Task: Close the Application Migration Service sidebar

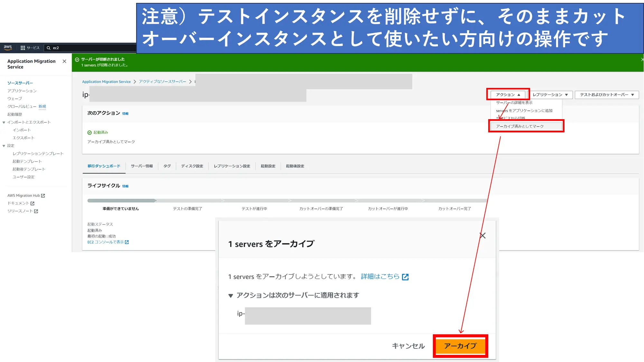Action: (x=64, y=61)
